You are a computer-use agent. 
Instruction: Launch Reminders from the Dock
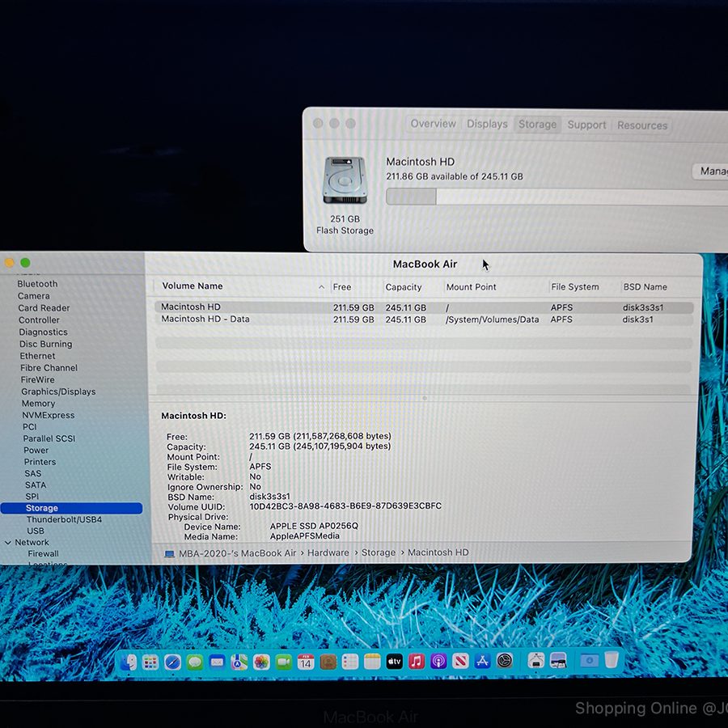(350, 662)
